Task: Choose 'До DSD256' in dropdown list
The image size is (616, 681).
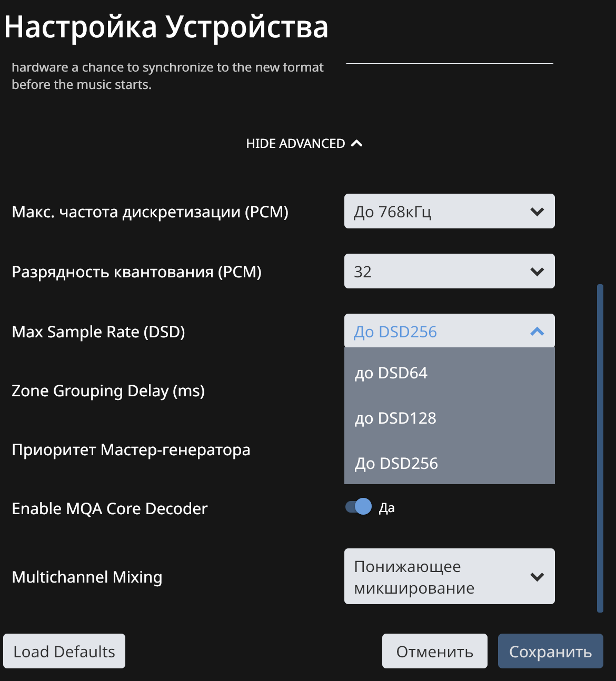Action: pyautogui.click(x=450, y=464)
